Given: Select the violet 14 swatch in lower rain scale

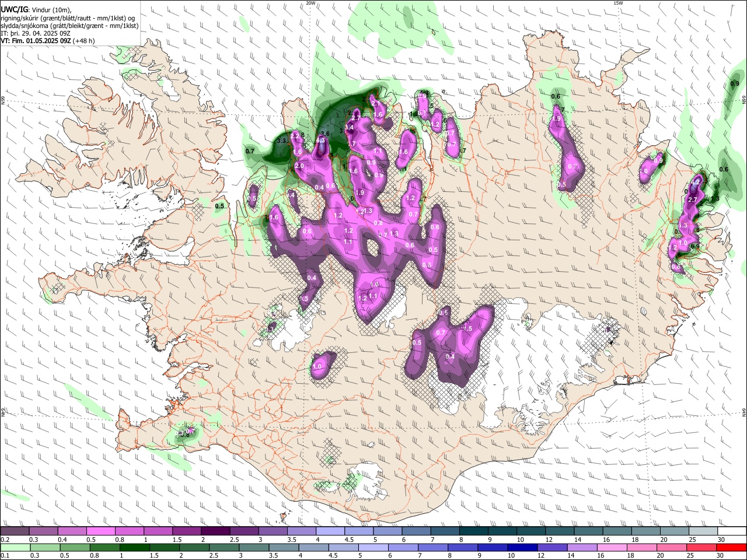Looking at the screenshot, I should pyautogui.click(x=581, y=547).
